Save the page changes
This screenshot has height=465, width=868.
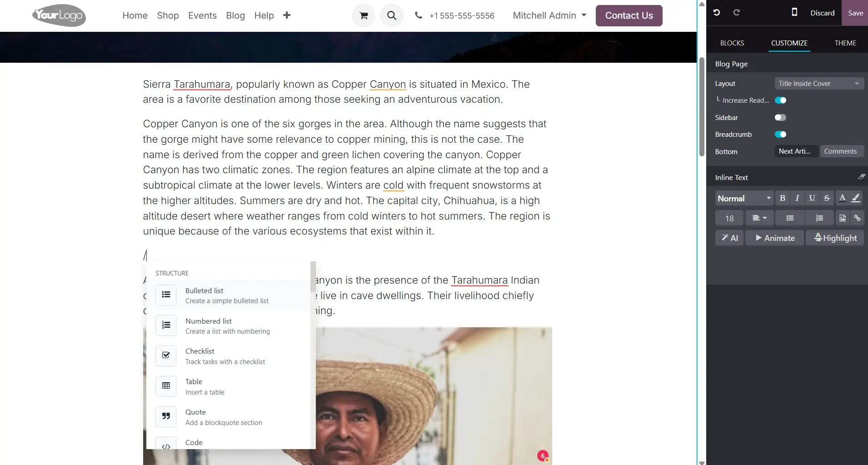[x=855, y=13]
